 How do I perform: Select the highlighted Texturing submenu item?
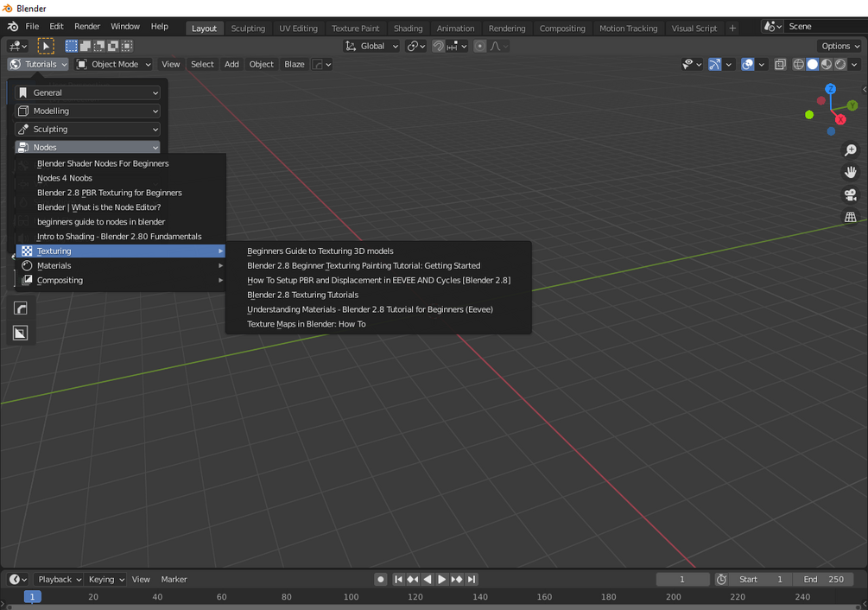click(121, 251)
